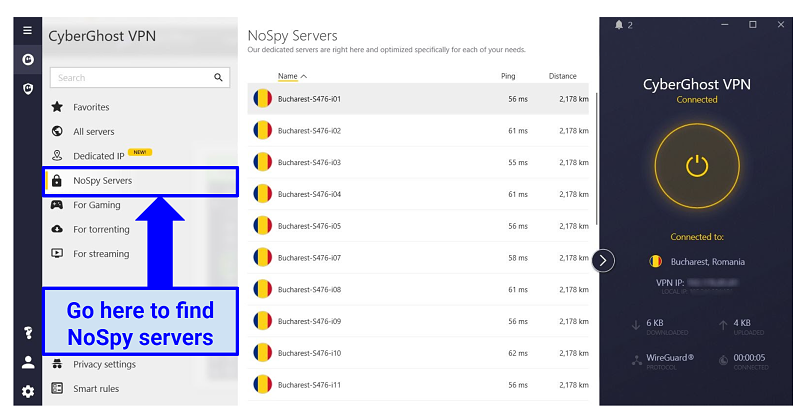Select server Bucharest-S476-i04
This screenshot has height=418, width=806.
(x=418, y=194)
